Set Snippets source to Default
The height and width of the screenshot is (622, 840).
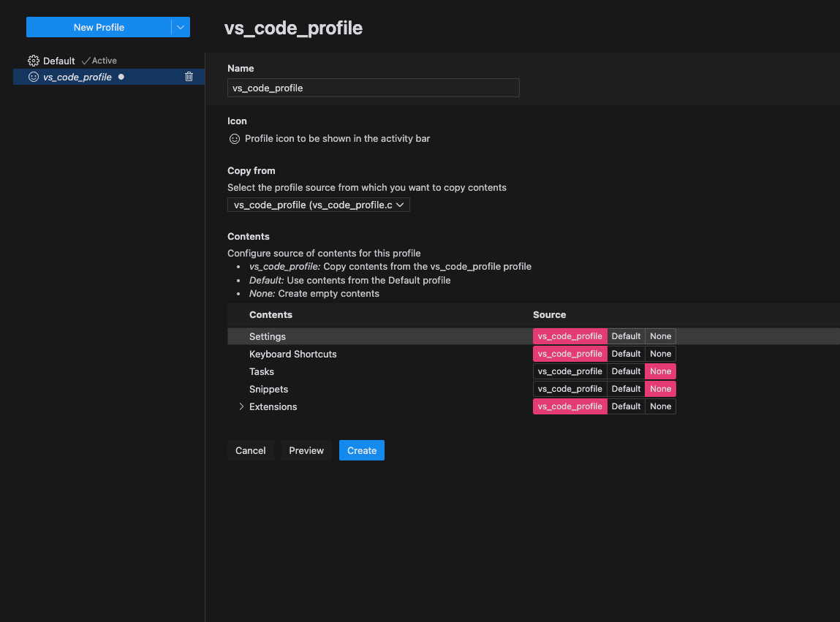click(x=626, y=389)
